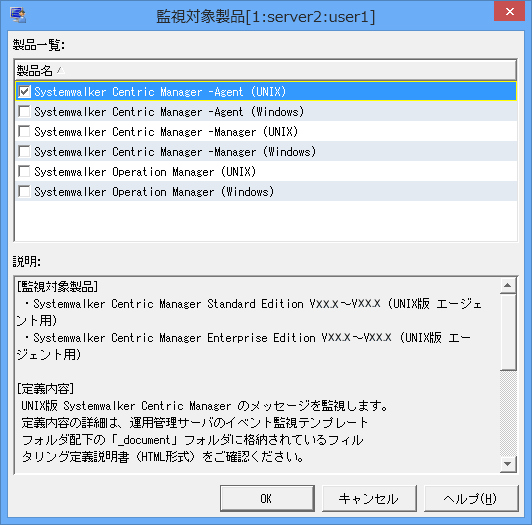Open help with ヘルプ(H) button

coord(471,498)
